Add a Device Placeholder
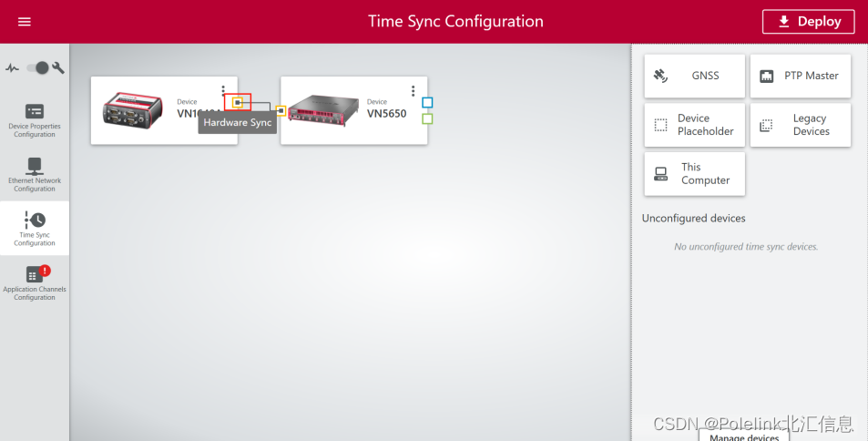Viewport: 868px width, 441px height. pyautogui.click(x=694, y=125)
